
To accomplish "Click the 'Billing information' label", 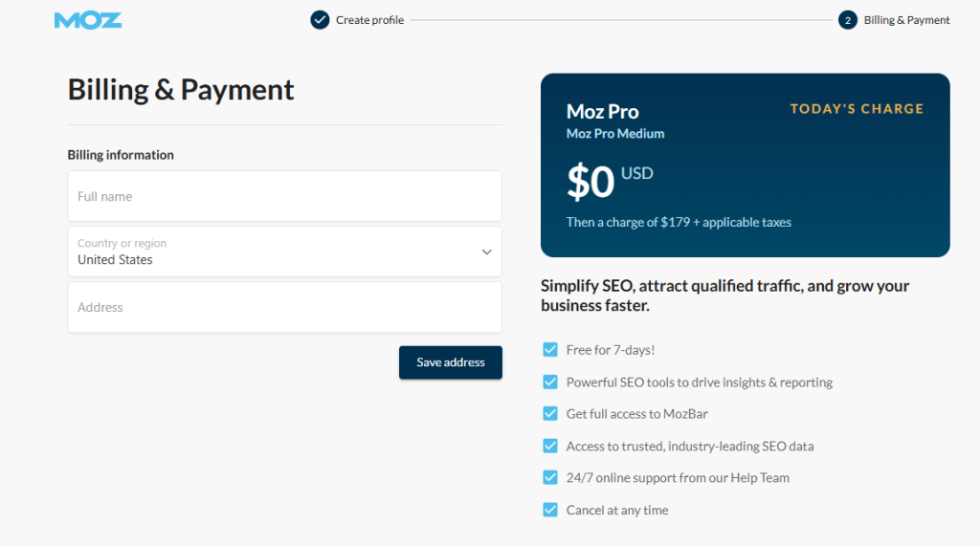I will pyautogui.click(x=121, y=155).
